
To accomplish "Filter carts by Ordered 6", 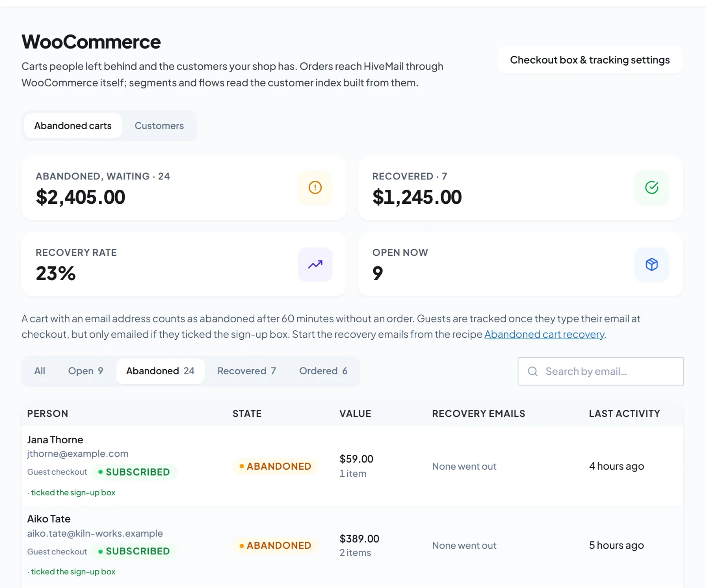I will pyautogui.click(x=323, y=371).
